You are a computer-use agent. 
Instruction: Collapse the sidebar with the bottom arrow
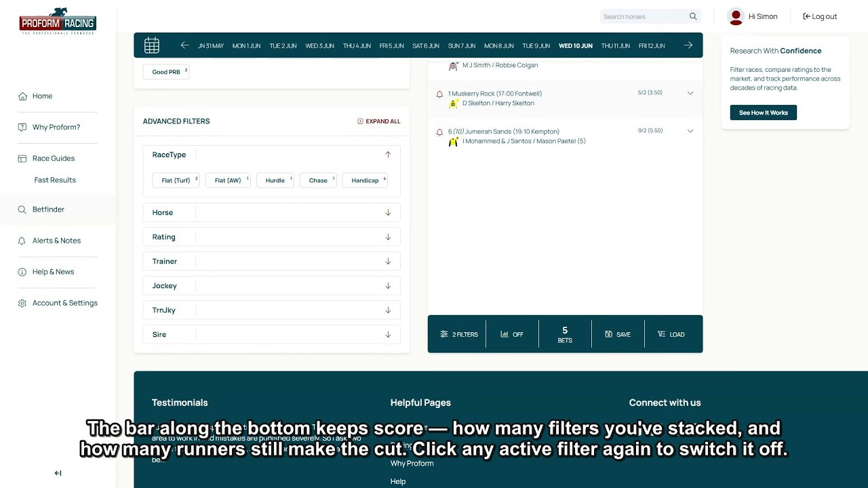[58, 473]
